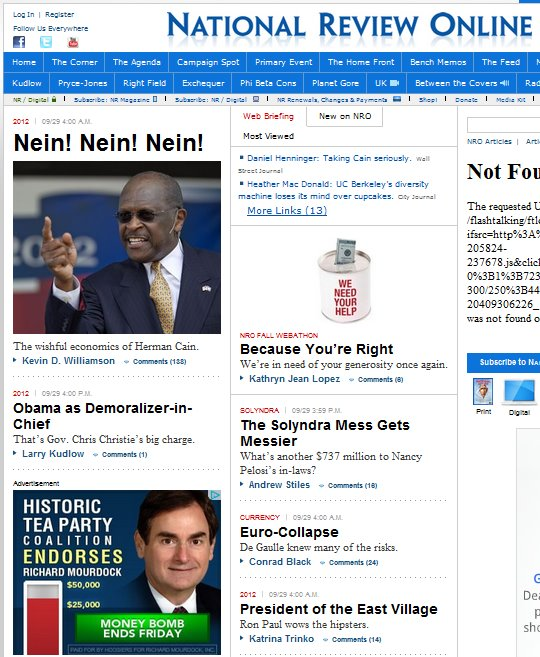Open the YouTube channel icon

coord(73,42)
